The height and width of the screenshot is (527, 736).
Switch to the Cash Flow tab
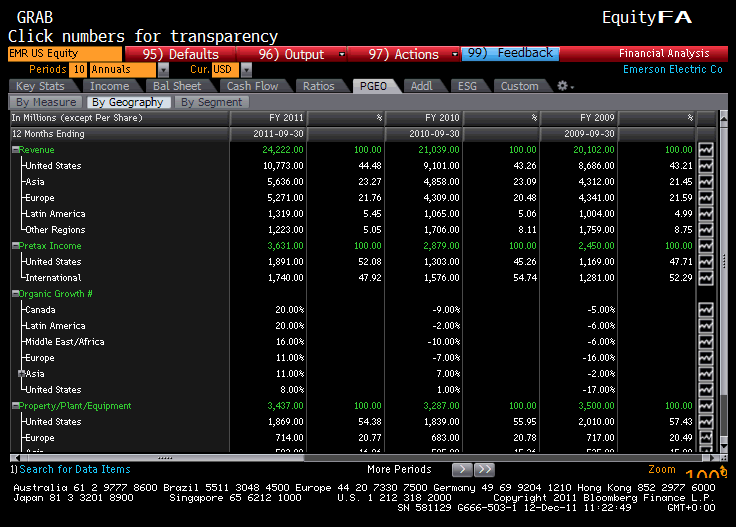[252, 86]
